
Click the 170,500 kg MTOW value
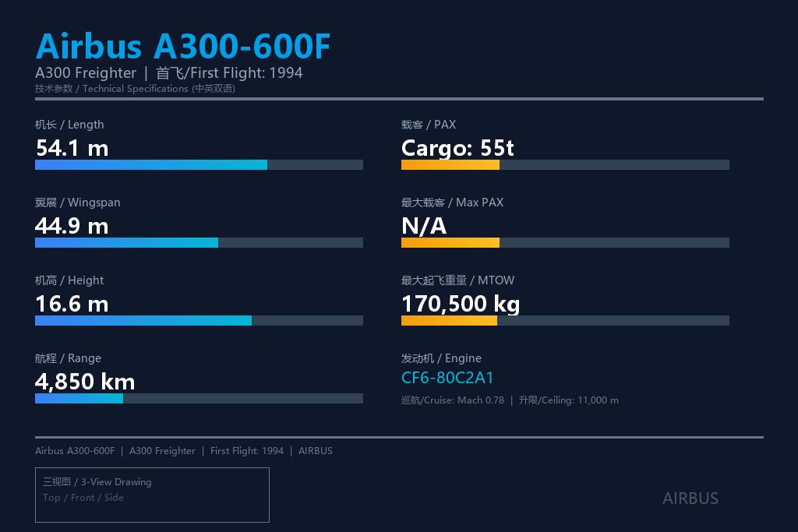coord(461,304)
